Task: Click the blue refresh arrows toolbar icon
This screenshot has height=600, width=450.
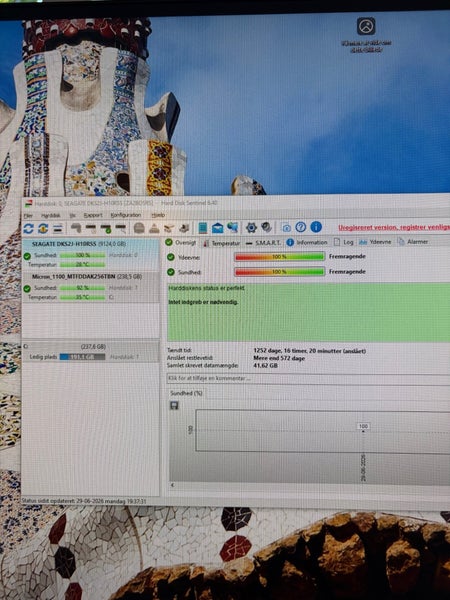Action: 28,228
